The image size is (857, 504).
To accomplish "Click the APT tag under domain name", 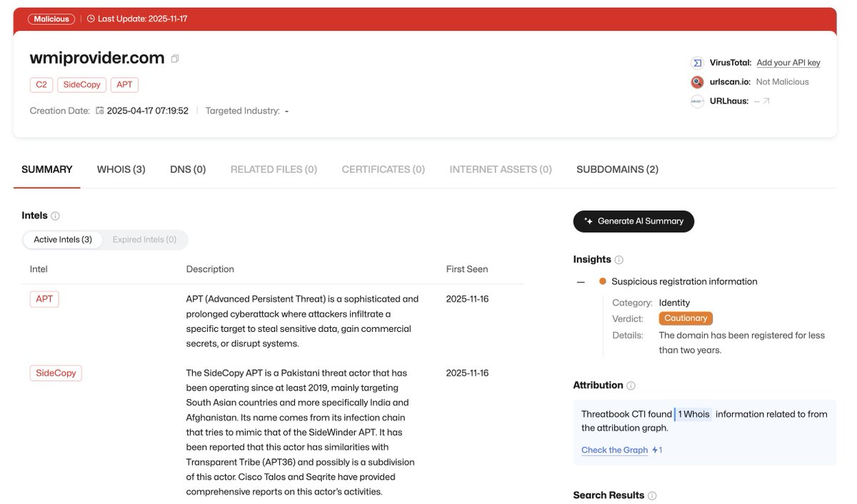I will 124,84.
